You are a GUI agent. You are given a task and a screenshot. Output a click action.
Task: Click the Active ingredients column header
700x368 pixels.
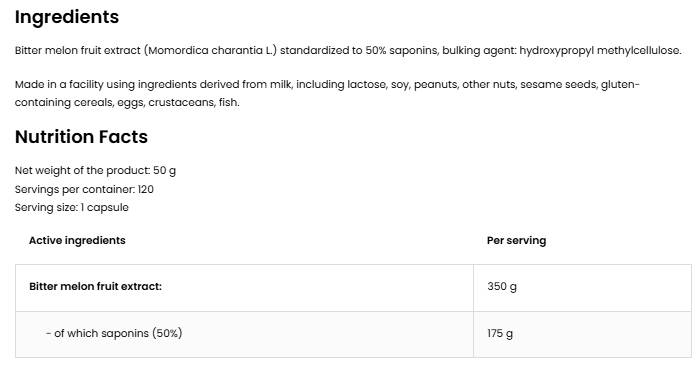(x=77, y=240)
